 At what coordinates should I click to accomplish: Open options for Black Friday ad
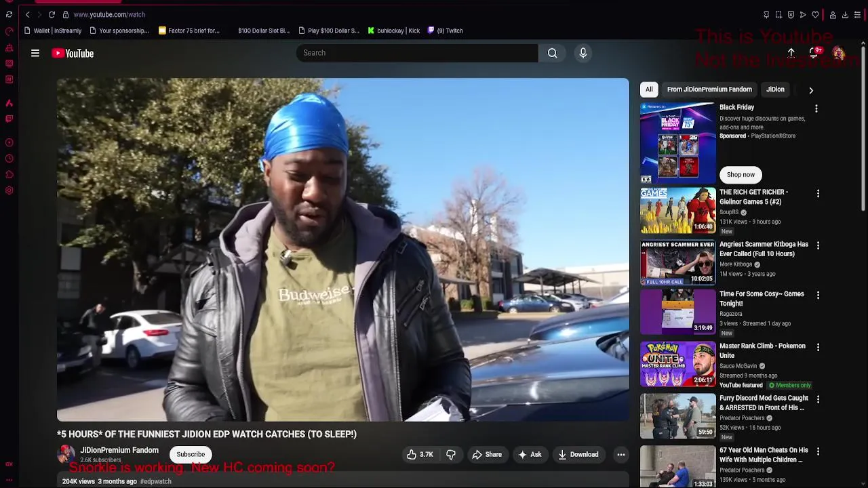click(x=816, y=108)
